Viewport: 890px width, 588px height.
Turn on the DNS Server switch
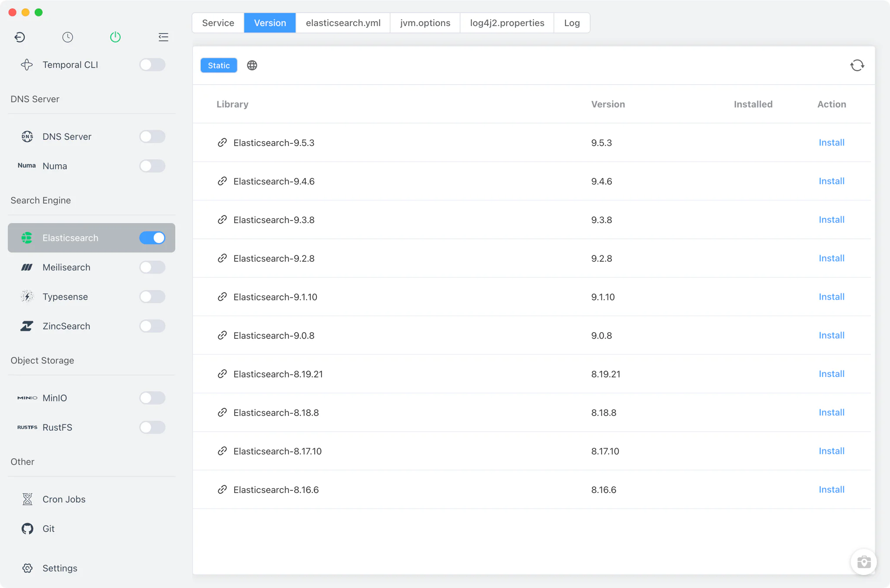pos(152,136)
